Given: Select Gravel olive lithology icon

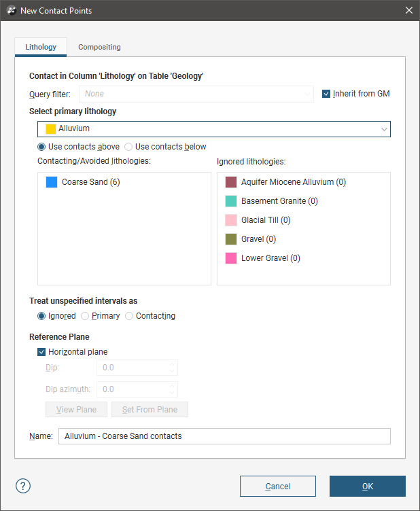Looking at the screenshot, I should tap(231, 239).
